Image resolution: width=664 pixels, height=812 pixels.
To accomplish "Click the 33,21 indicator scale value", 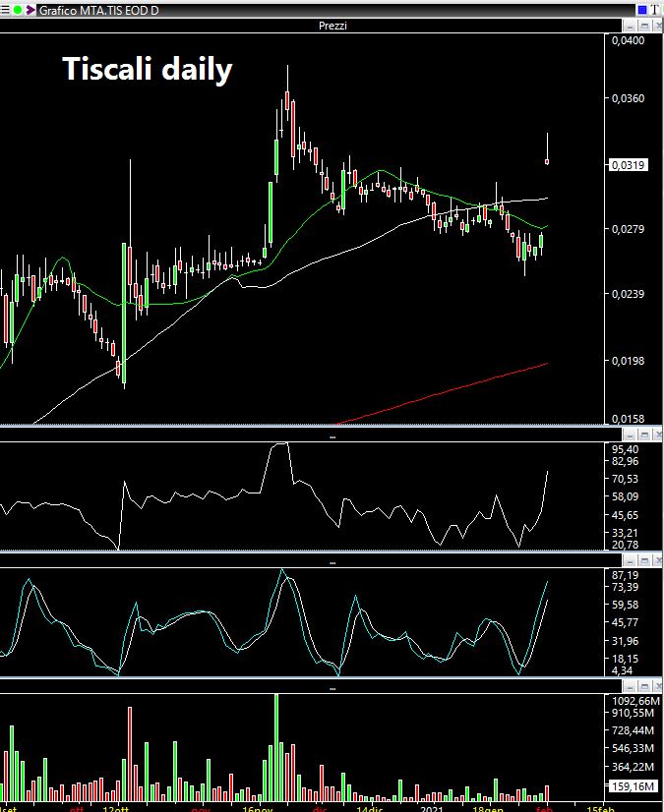I will click(x=625, y=533).
